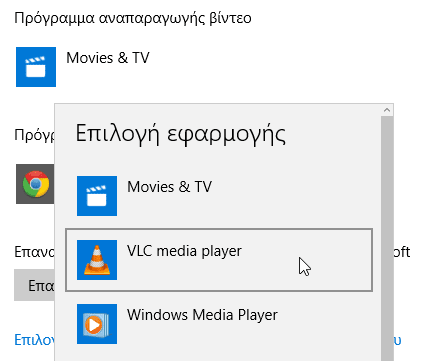Click the scroll-up arrow of the popup
422x361 pixels.
click(387, 110)
